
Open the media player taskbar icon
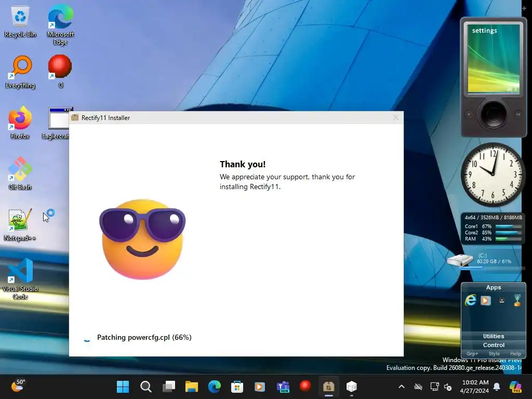pyautogui.click(x=260, y=387)
